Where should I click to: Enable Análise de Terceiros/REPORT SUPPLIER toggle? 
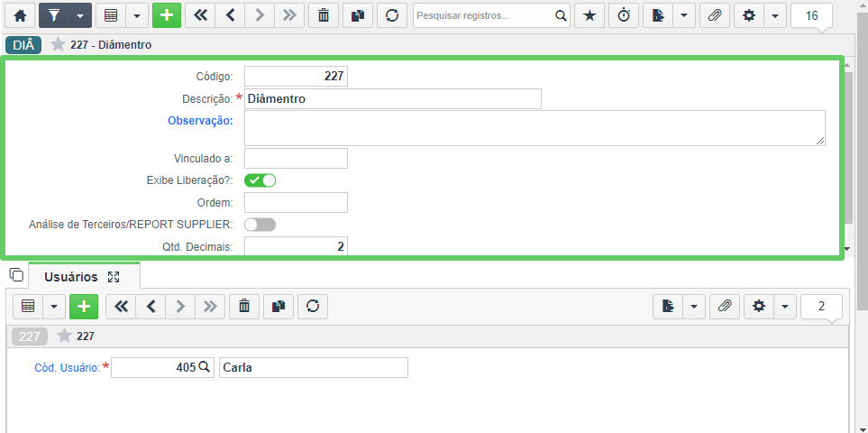[x=260, y=225]
